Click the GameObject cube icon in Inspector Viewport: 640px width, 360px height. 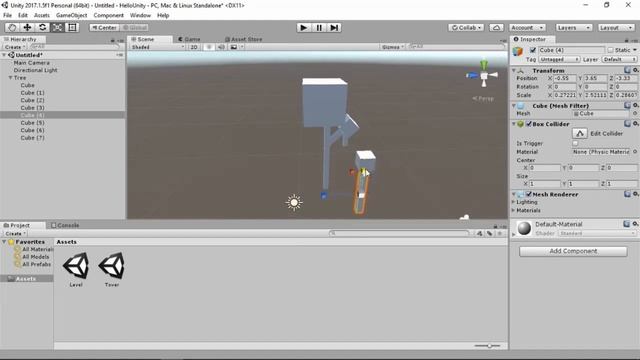pos(518,51)
